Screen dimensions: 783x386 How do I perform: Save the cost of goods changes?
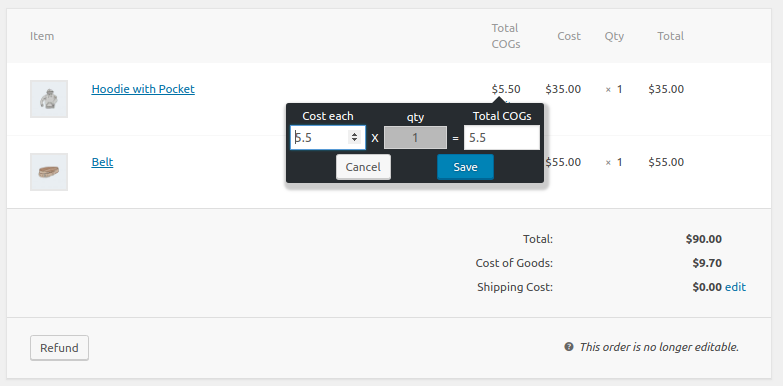(465, 167)
